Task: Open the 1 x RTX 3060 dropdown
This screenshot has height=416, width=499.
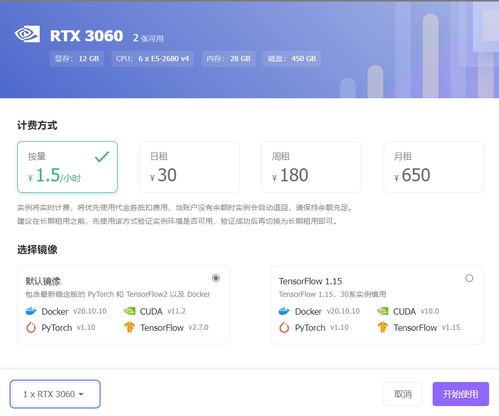Action: 55,394
